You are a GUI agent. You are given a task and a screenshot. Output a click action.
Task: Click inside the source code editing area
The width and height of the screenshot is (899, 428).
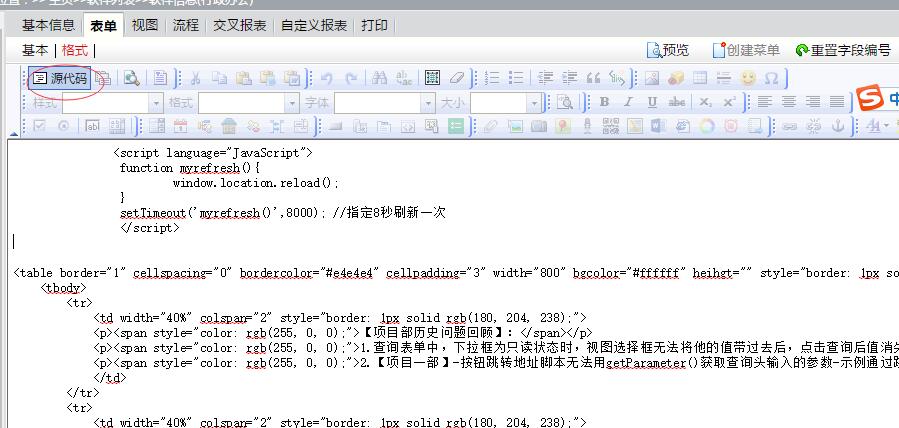[453, 284]
